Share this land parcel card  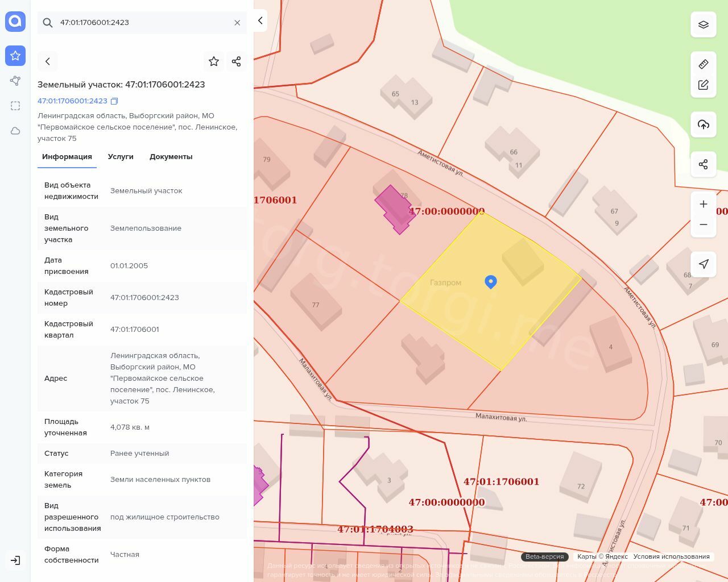click(237, 61)
